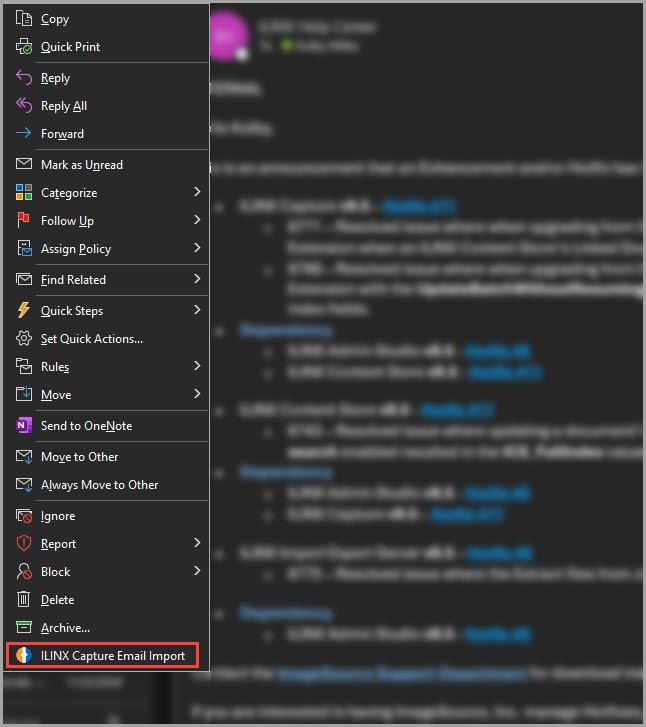646x727 pixels.
Task: Click the Reply All double-arrow icon
Action: pos(23,106)
